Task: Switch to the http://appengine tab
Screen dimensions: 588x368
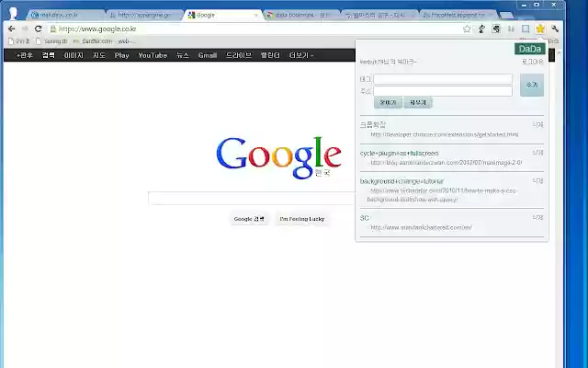Action: pos(144,16)
